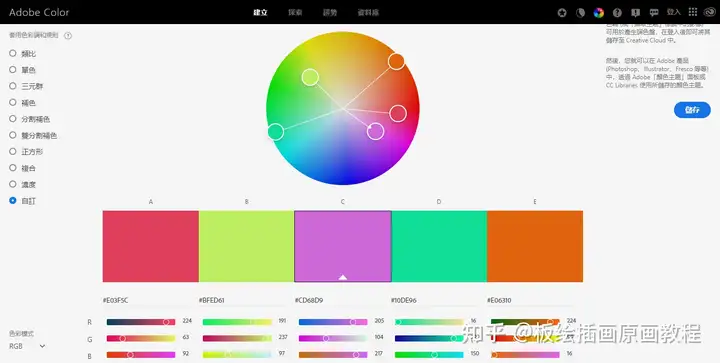Open help via the question mark icon
Screen dimensions: 720x363
point(617,13)
